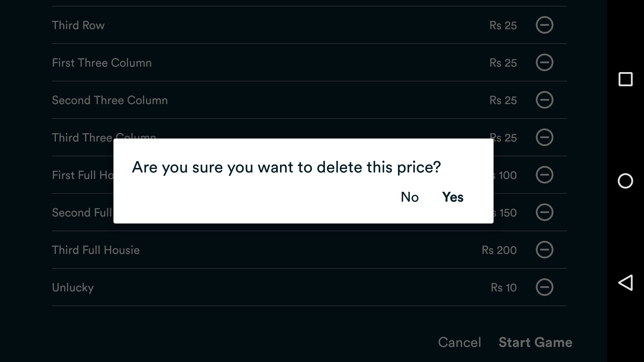Click the remove icon beside Second Full...
The width and height of the screenshot is (644, 362).
(x=544, y=213)
